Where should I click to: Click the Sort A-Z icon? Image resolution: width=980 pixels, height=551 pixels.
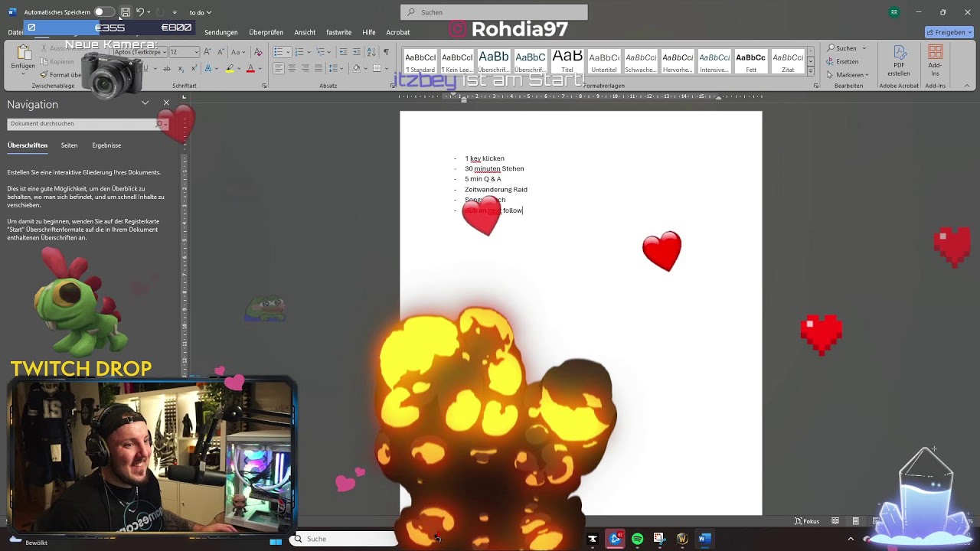point(371,52)
